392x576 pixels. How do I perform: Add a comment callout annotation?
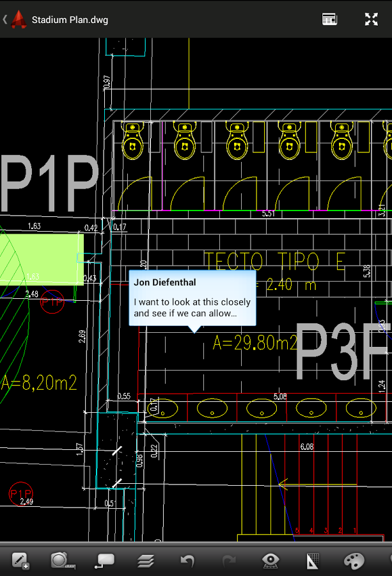click(x=104, y=561)
